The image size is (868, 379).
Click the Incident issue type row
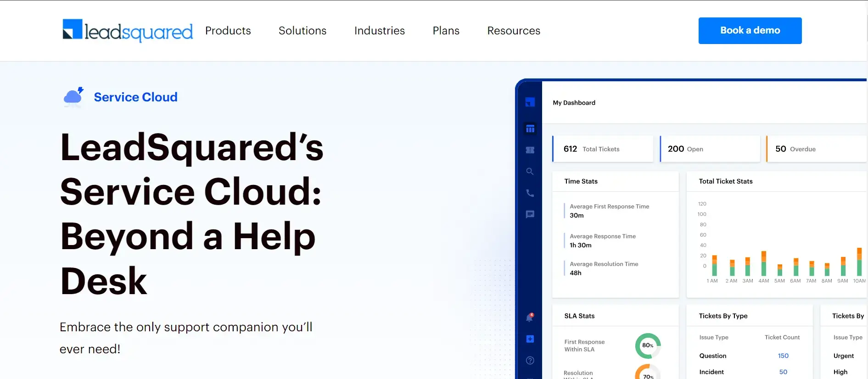tap(749, 372)
